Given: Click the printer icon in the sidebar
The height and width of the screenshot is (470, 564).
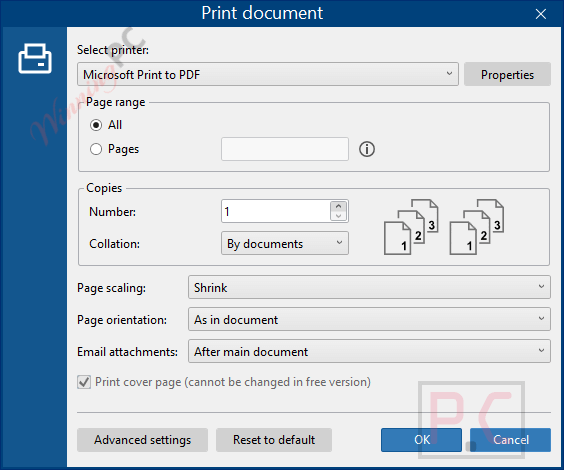Looking at the screenshot, I should pos(35,59).
